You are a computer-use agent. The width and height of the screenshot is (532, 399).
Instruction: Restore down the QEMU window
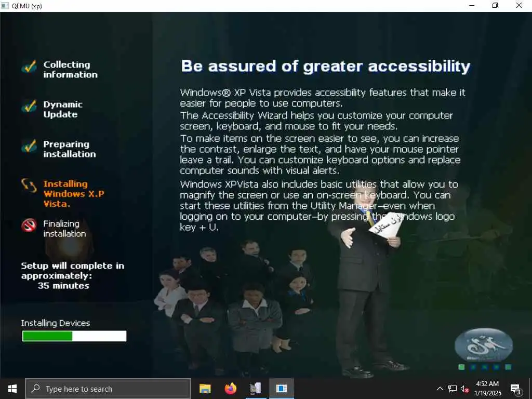495,5
